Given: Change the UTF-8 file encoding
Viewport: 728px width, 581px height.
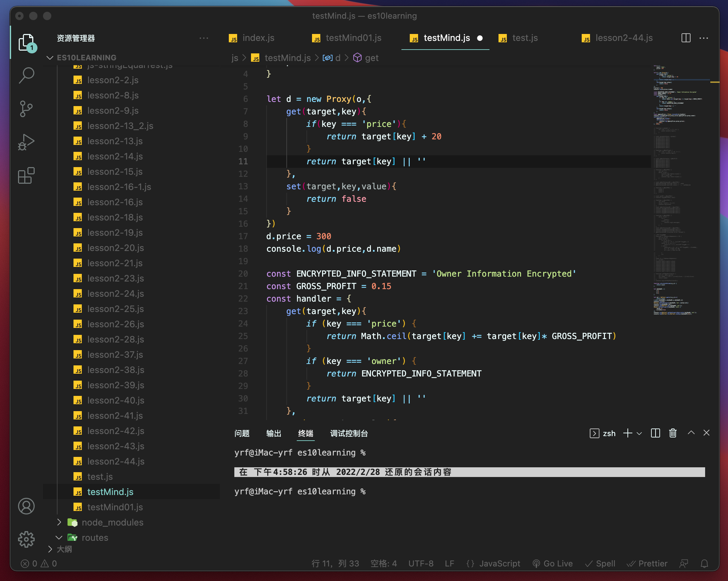Looking at the screenshot, I should 421,564.
